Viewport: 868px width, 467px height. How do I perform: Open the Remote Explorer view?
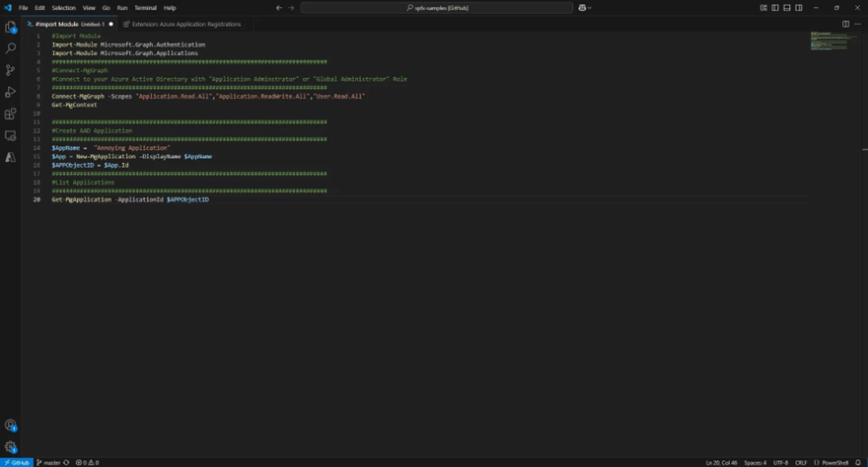pyautogui.click(x=11, y=135)
